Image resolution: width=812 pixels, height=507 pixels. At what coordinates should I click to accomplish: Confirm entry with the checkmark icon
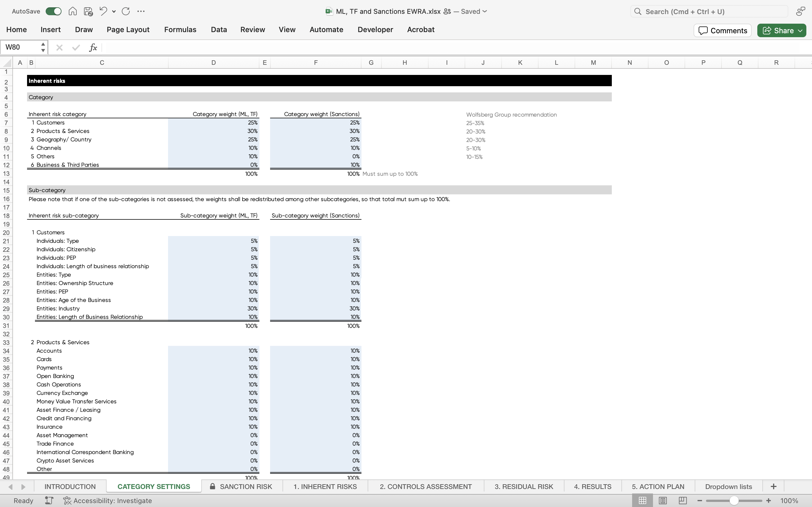click(76, 47)
